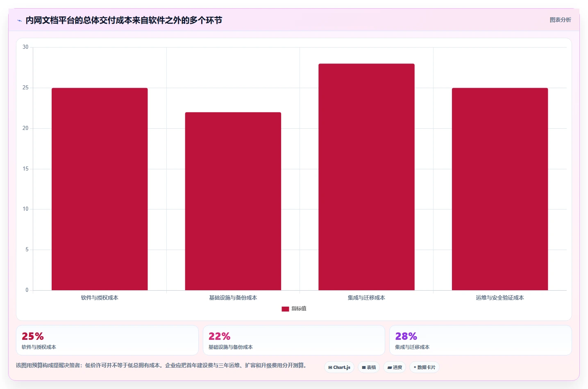Click the footnote text starting 该图用预算构成
Viewport: 588px width, 389px height.
pos(161,365)
